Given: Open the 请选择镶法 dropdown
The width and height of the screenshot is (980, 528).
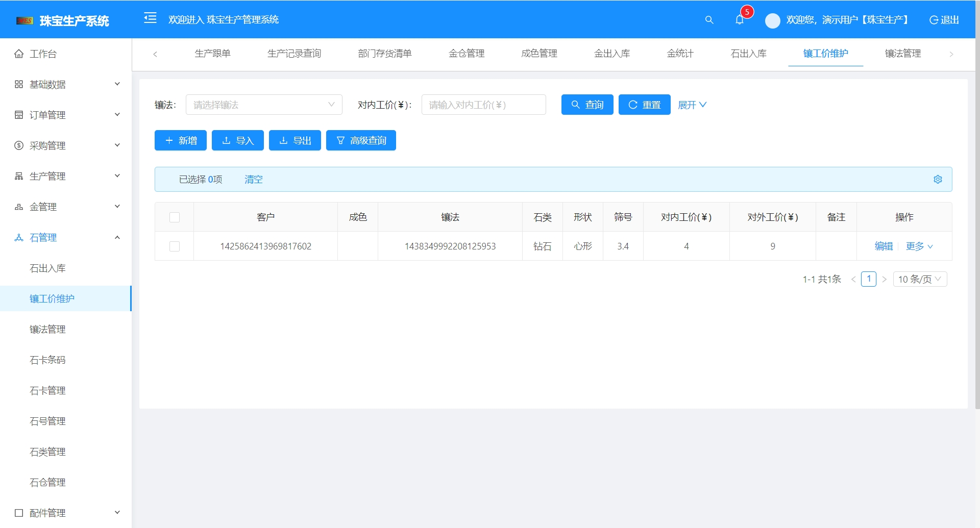Looking at the screenshot, I should (x=264, y=105).
